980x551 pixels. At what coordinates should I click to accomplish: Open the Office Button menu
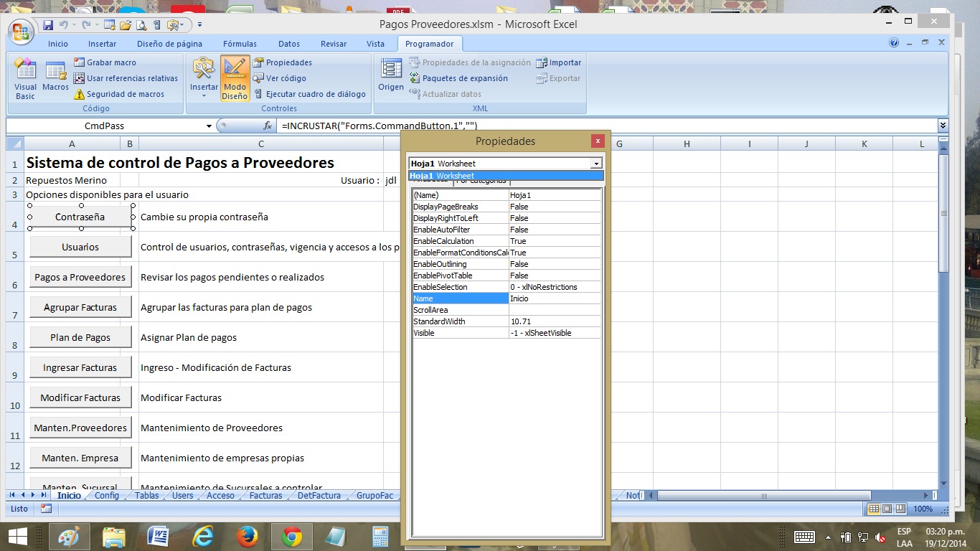[x=20, y=32]
